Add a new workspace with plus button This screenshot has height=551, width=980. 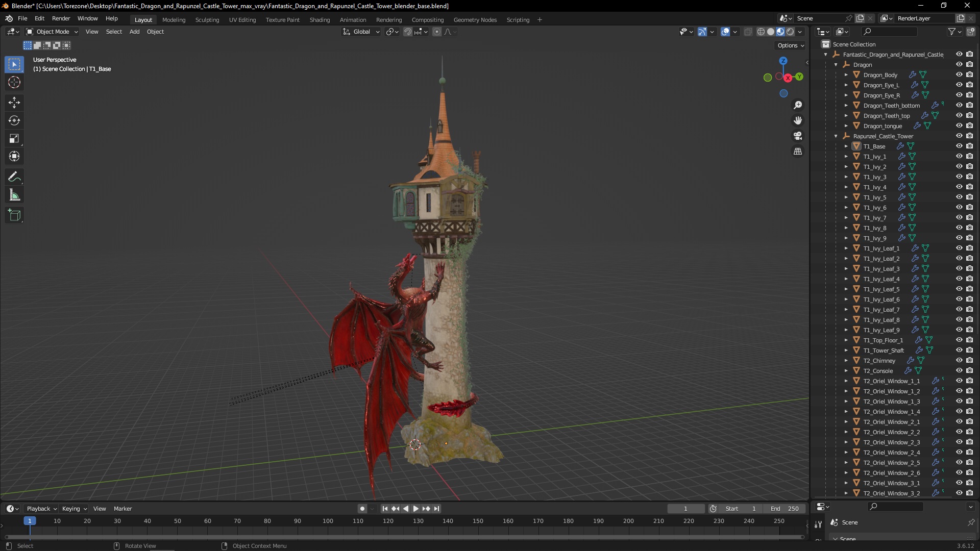click(x=540, y=20)
